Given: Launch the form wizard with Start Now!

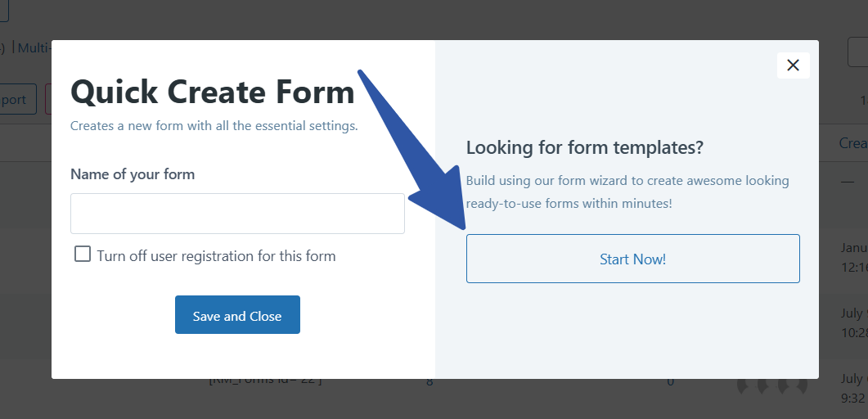Looking at the screenshot, I should [x=632, y=259].
